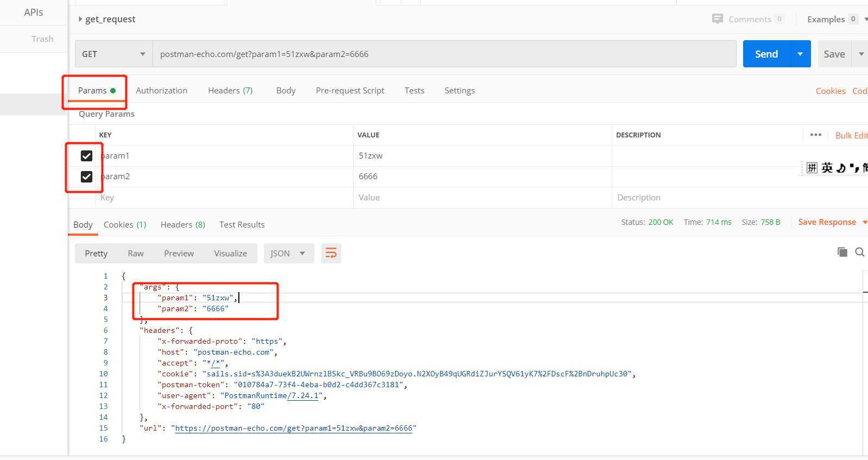Open the Cookies link
868x460 pixels.
pyautogui.click(x=831, y=91)
